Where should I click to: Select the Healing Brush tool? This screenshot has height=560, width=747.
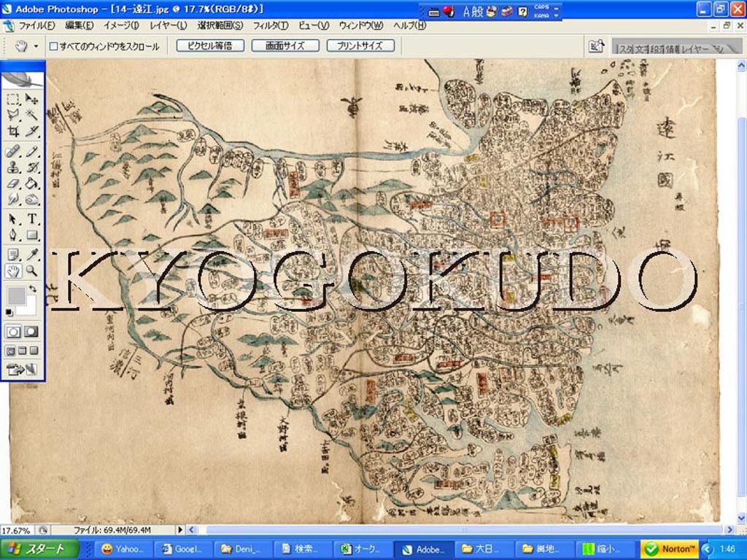click(13, 152)
